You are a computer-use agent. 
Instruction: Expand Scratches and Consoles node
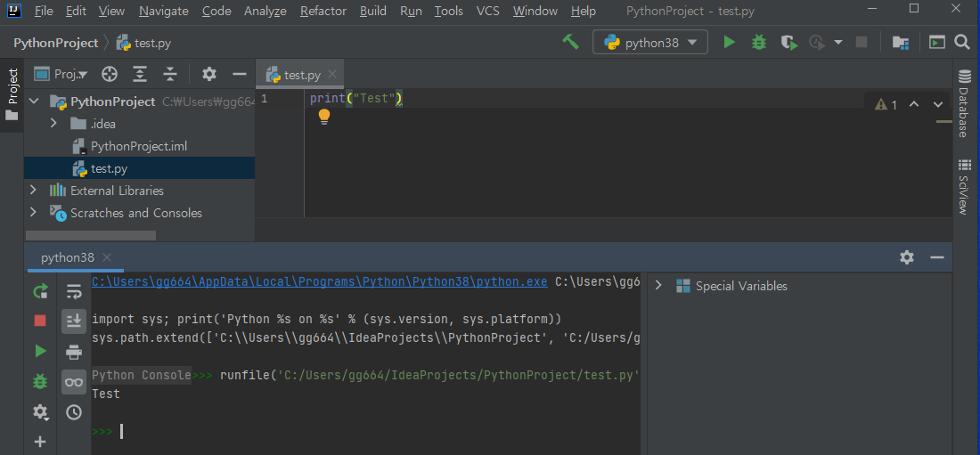tap(34, 213)
